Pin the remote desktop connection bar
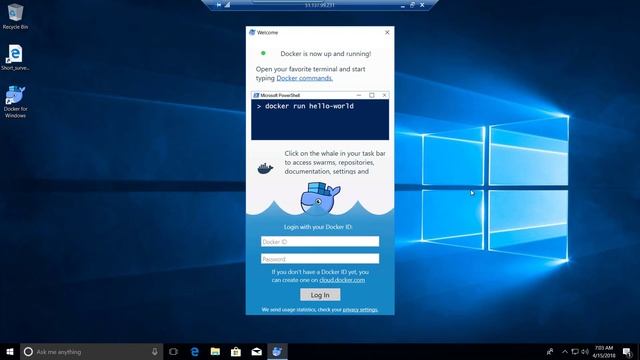640x360 pixels. click(x=219, y=5)
